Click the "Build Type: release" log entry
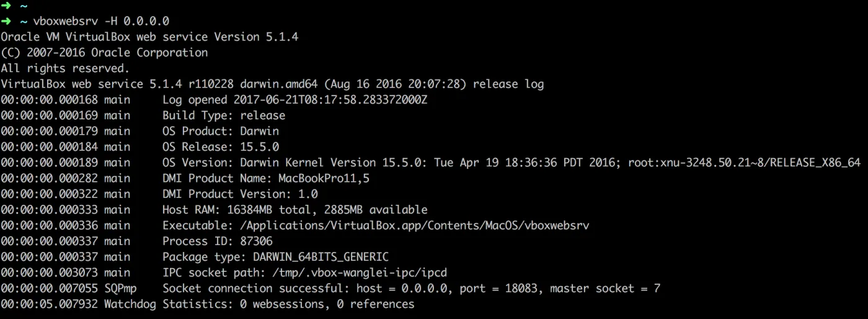Viewport: 868px width, 319px height. pos(224,115)
